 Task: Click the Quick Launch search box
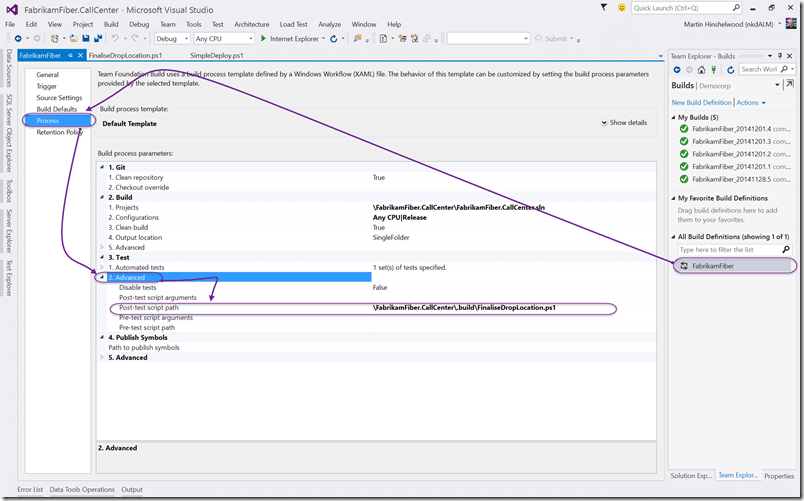pyautogui.click(x=686, y=8)
